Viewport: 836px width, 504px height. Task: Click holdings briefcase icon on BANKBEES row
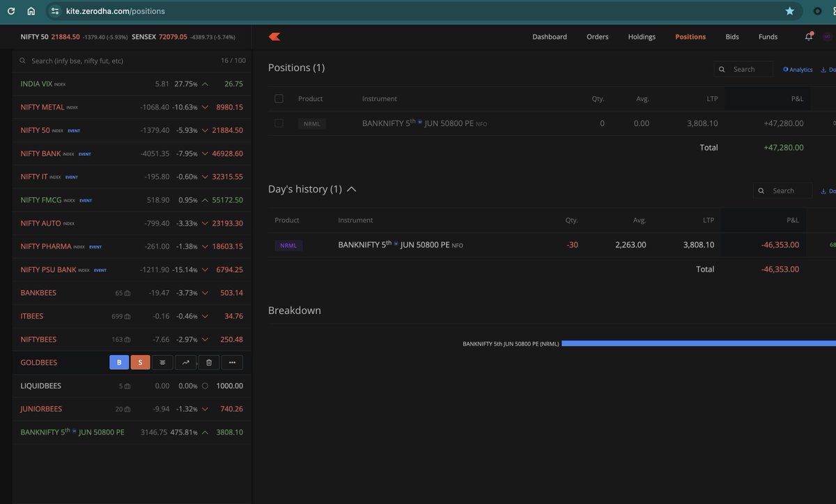127,293
